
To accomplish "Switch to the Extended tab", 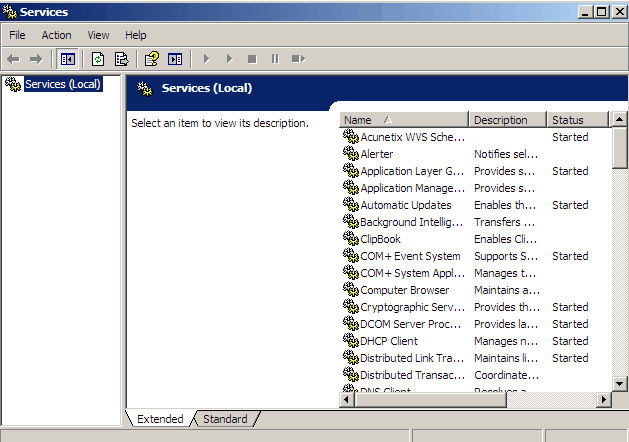I will [160, 419].
